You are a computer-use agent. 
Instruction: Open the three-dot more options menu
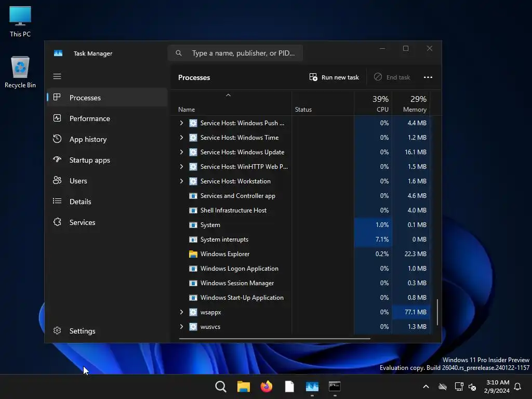428,77
